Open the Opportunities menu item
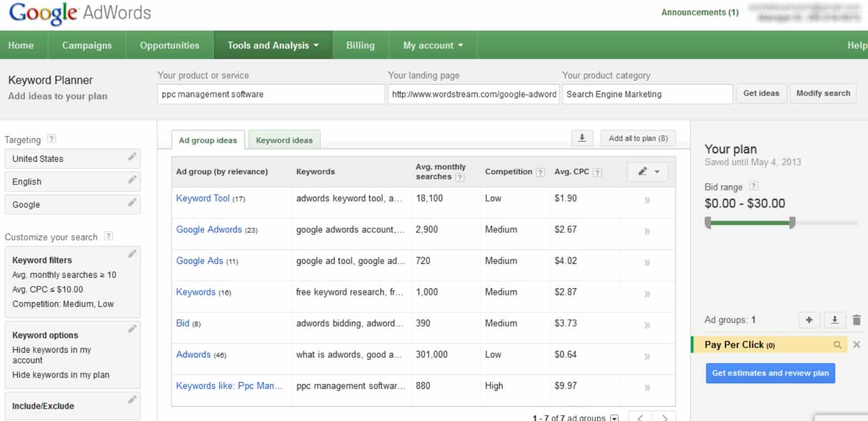The height and width of the screenshot is (421, 868). [170, 46]
